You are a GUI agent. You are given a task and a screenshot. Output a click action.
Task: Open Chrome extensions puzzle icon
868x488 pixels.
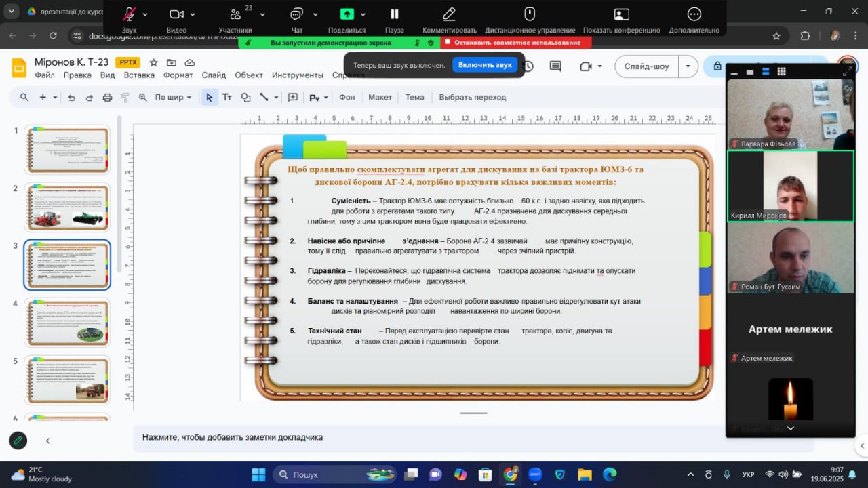tap(805, 36)
